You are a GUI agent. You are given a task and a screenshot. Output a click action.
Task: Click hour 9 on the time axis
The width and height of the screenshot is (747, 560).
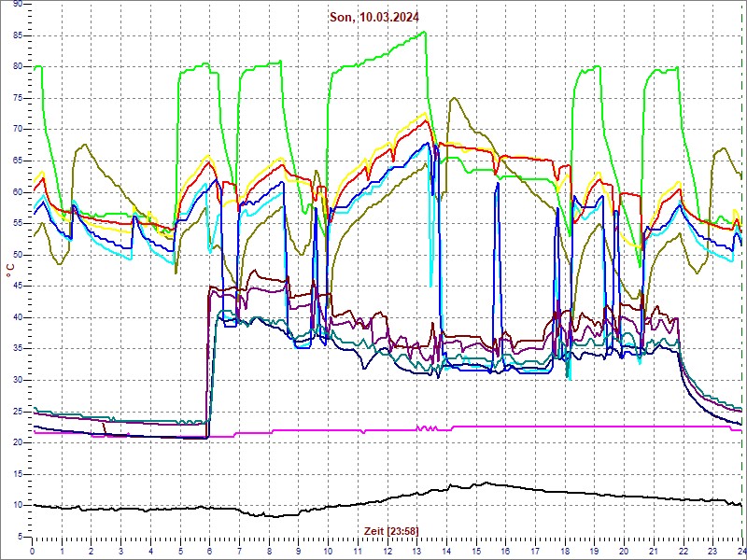(x=298, y=552)
